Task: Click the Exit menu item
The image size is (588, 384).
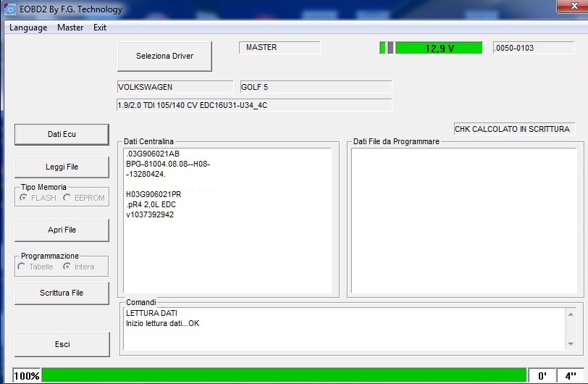Action: pos(100,28)
